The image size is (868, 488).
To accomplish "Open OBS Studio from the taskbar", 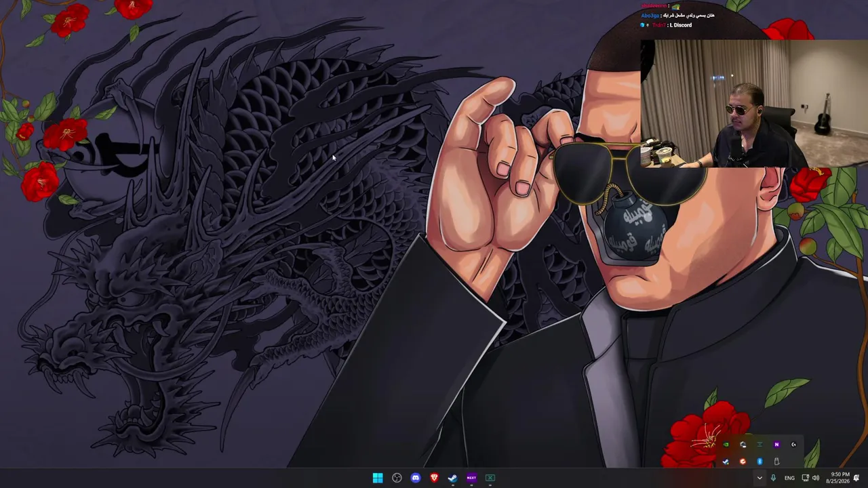I will [x=397, y=478].
